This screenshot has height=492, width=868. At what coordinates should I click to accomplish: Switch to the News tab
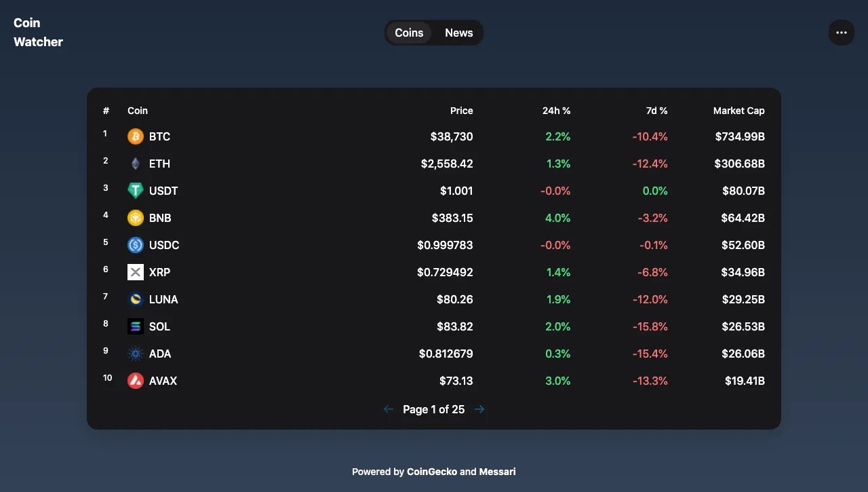[458, 33]
